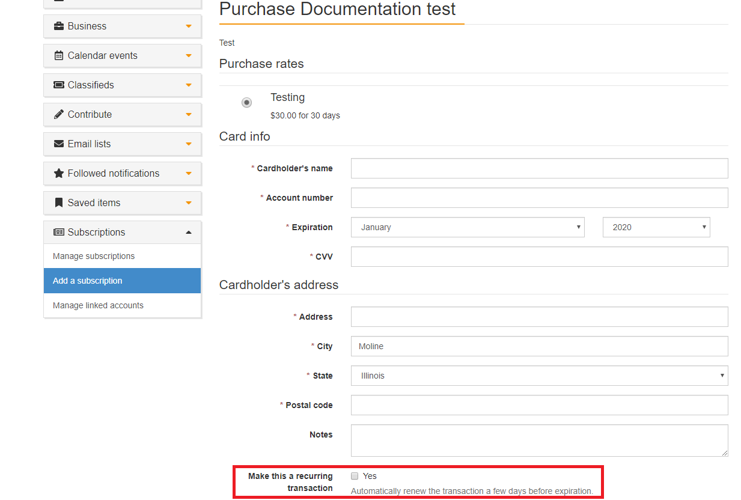Click the "Testing" rate name
The height and width of the screenshot is (500, 741).
coord(287,97)
